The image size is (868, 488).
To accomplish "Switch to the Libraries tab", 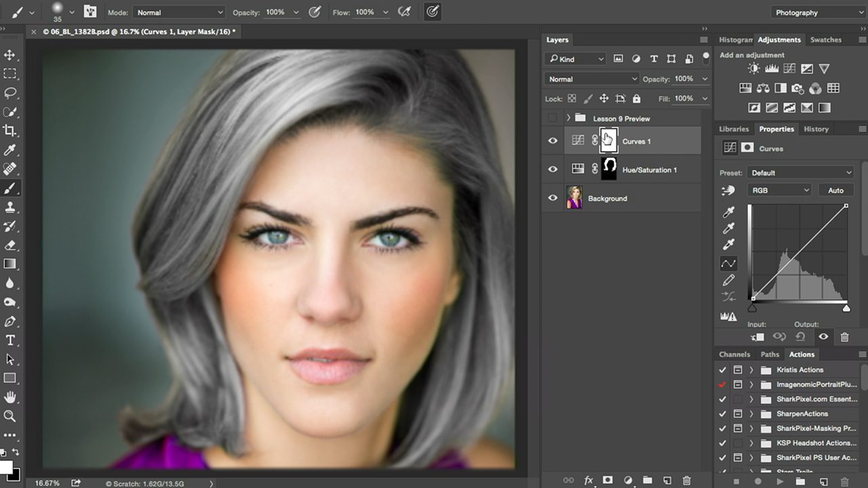I will [x=734, y=129].
